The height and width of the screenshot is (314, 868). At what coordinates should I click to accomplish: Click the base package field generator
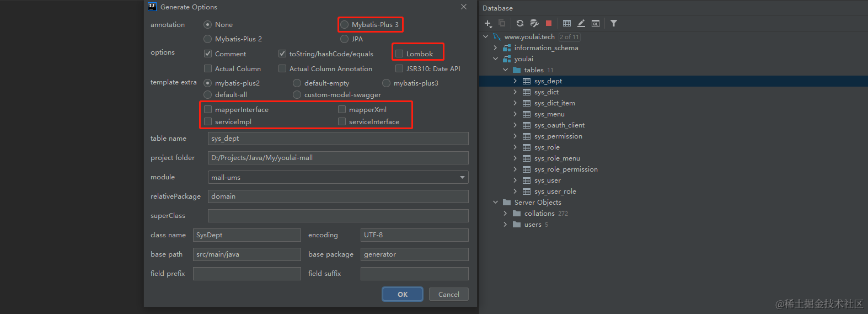[x=415, y=254]
